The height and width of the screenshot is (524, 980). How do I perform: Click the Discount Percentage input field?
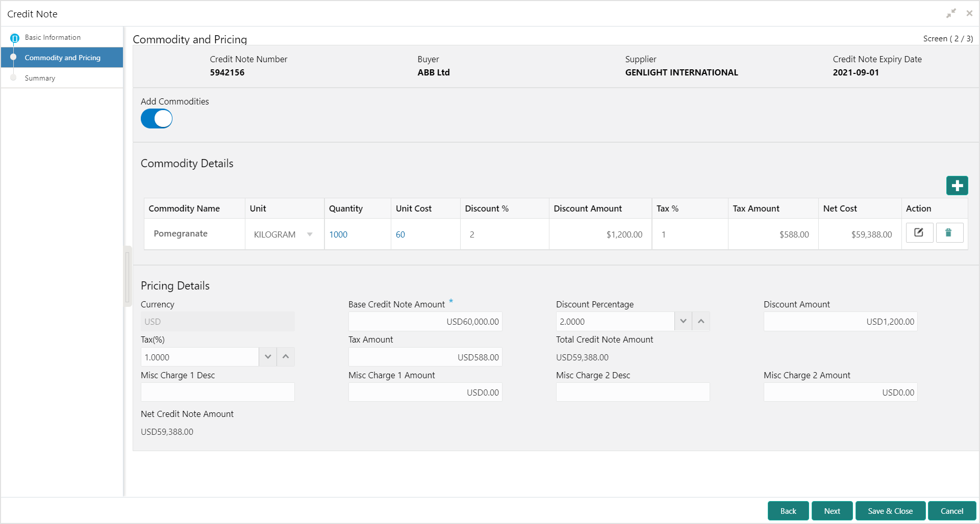pyautogui.click(x=615, y=322)
